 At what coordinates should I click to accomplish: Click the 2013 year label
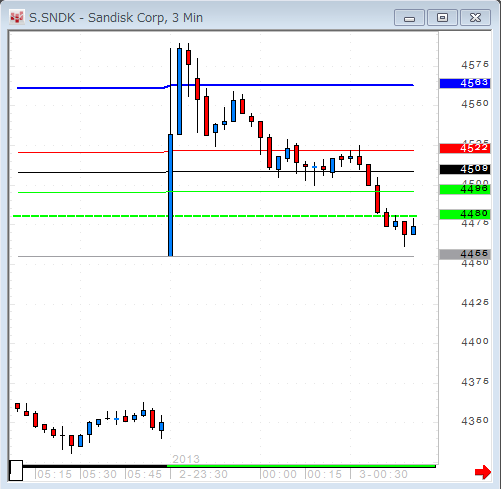(x=186, y=459)
